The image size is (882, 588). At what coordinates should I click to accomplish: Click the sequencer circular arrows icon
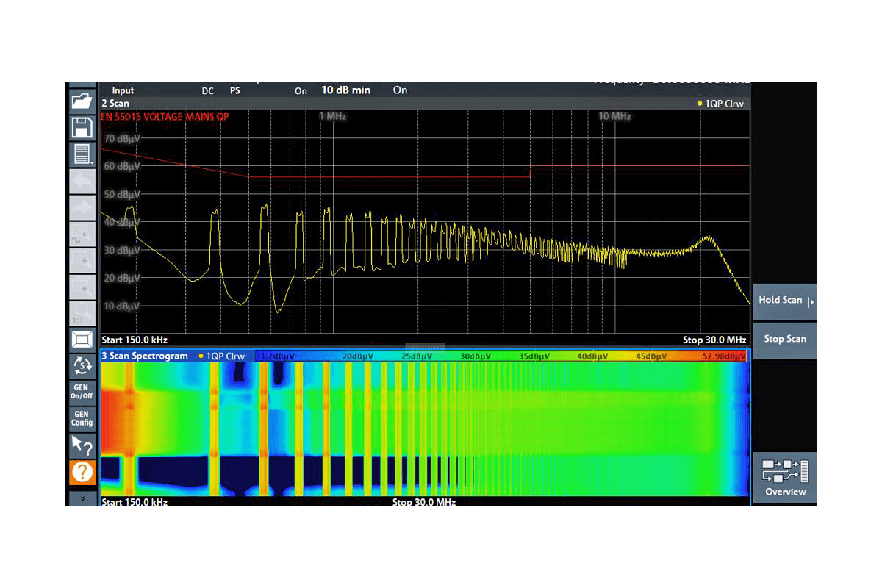[x=82, y=366]
